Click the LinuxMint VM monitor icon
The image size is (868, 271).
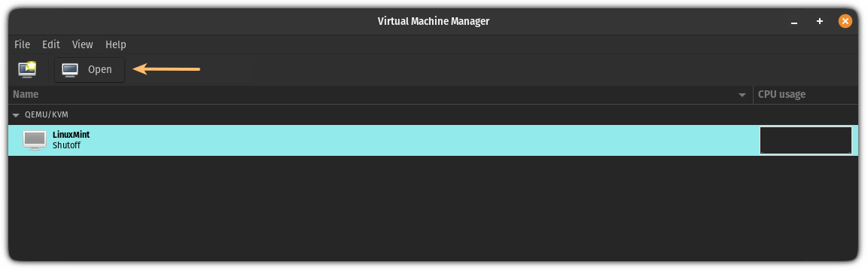[35, 141]
